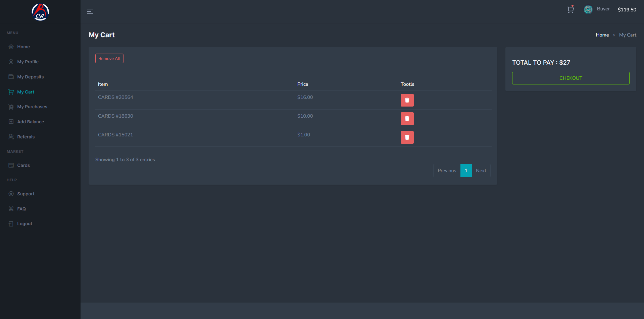The height and width of the screenshot is (319, 644).
Task: Open My Cart in the sidebar menu
Action: 26,92
